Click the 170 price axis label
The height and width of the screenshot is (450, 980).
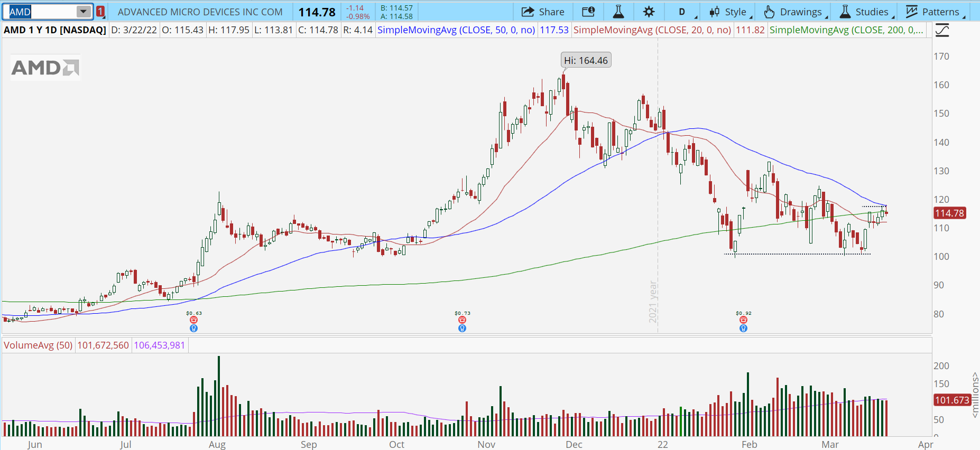(x=941, y=57)
